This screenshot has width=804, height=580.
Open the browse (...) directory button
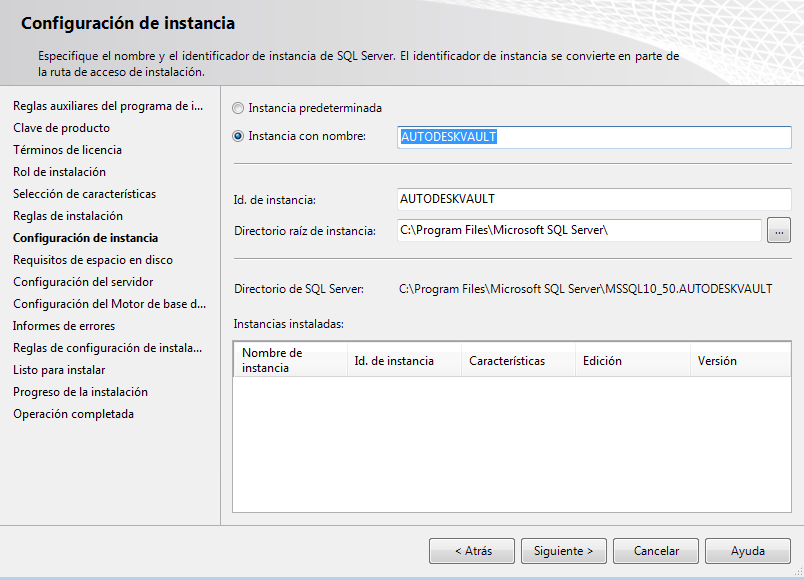point(778,231)
